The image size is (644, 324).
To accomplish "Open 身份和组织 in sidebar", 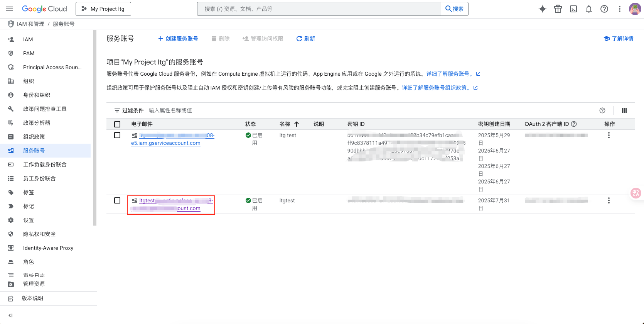I will click(46, 95).
